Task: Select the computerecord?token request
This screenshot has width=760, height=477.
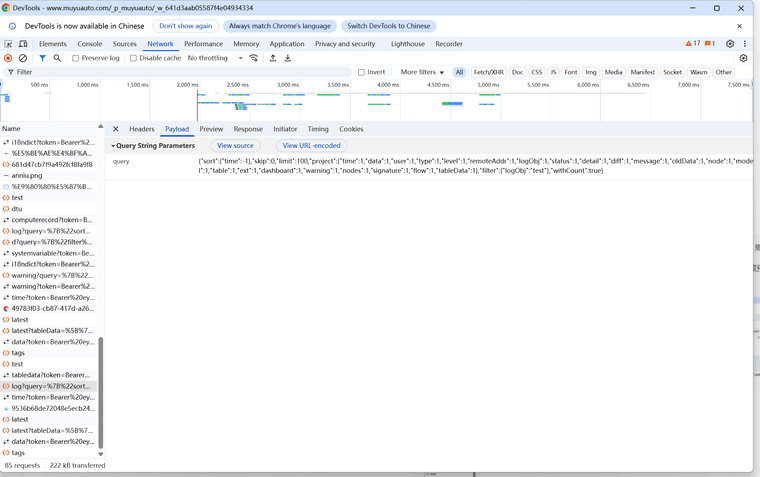Action: pos(48,220)
